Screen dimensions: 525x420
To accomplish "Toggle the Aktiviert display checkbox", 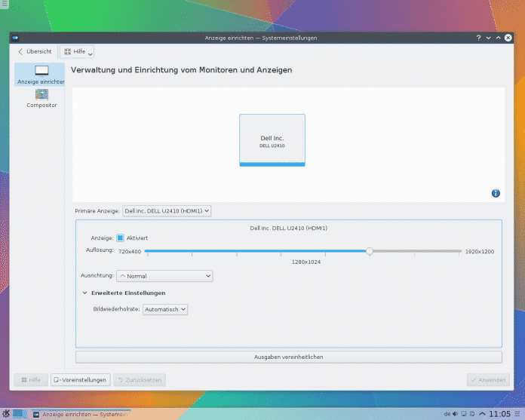I will click(x=120, y=238).
